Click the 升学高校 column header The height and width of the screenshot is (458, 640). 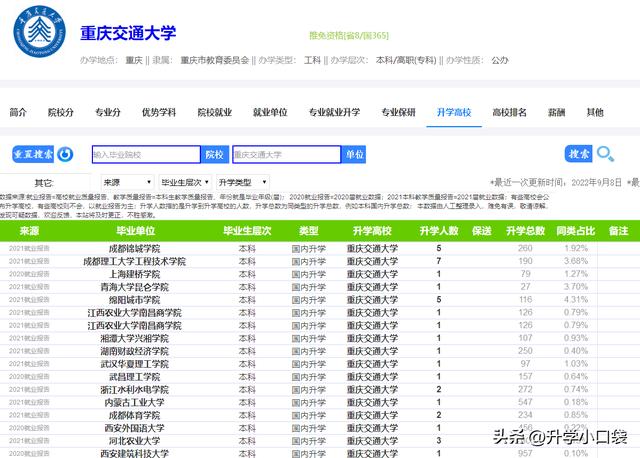pyautogui.click(x=372, y=231)
